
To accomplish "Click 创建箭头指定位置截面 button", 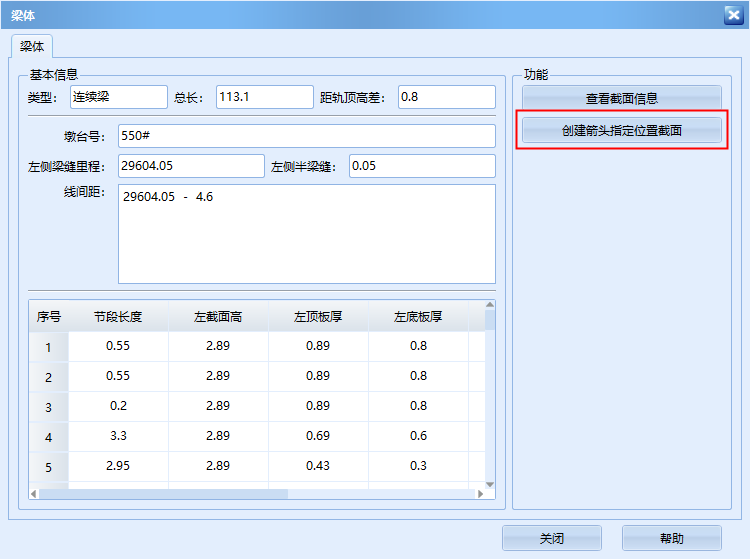I will point(621,130).
